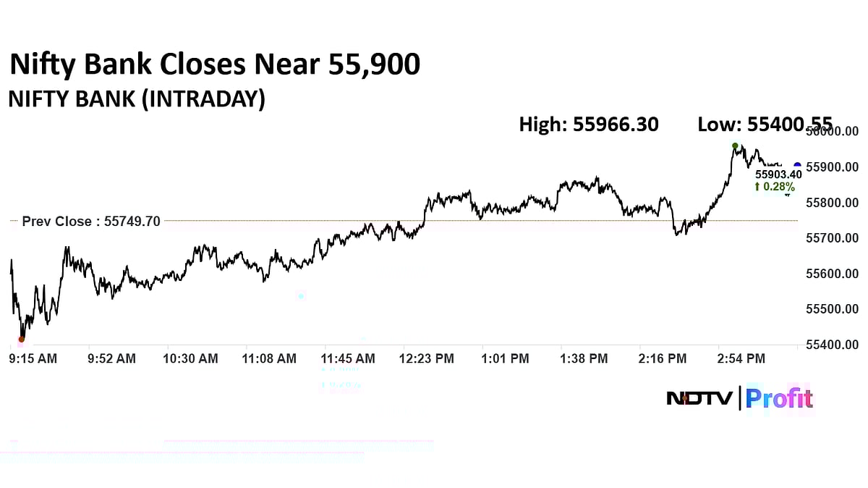
Task: Click the 12:23 PM time axis label
Action: (427, 358)
